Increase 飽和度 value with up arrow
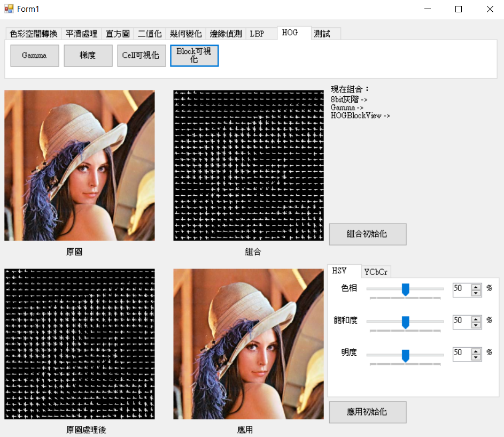 pos(476,319)
